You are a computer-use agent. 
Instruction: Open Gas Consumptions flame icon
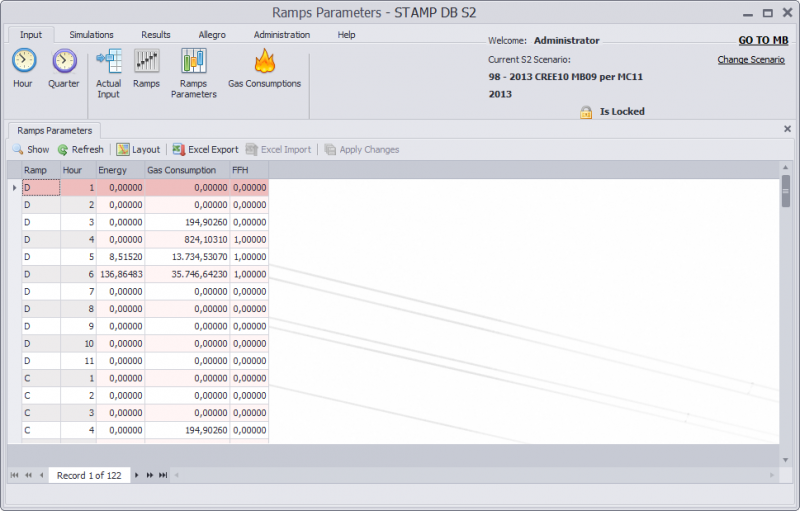tap(264, 63)
